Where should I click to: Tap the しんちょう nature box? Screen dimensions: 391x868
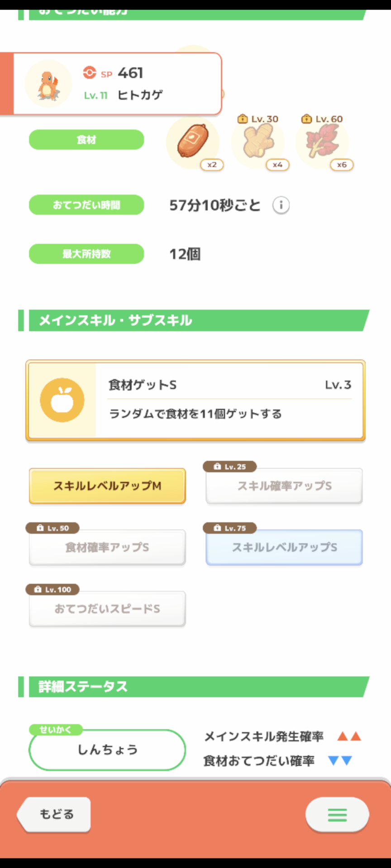[x=107, y=750]
